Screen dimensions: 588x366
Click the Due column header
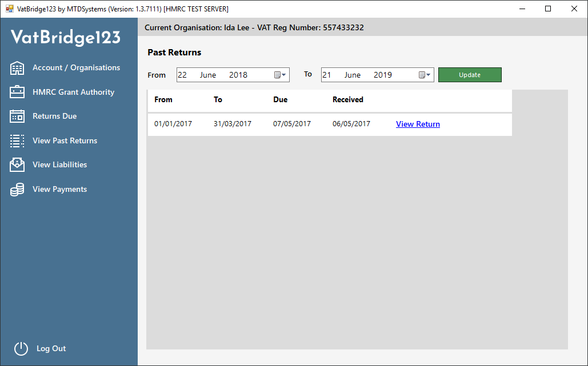(x=281, y=100)
